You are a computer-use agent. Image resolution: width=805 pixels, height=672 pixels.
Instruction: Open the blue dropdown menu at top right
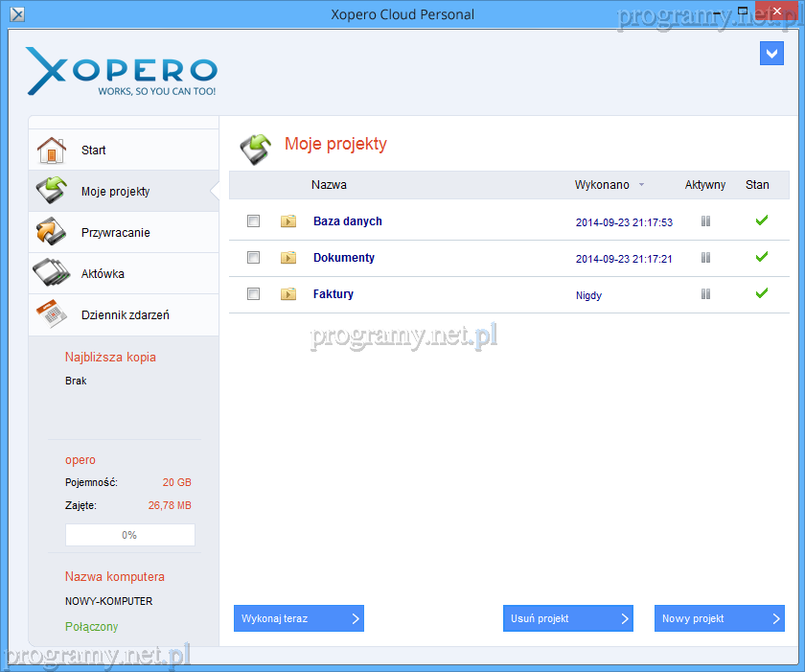771,54
